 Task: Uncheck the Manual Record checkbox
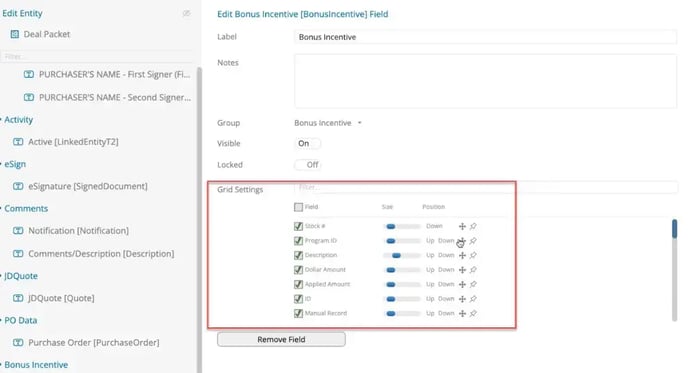click(x=298, y=313)
